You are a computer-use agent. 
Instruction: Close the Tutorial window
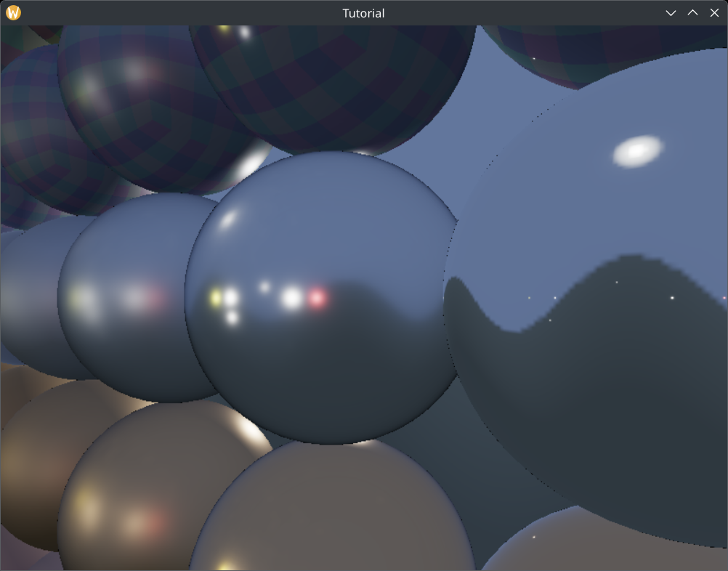(714, 12)
